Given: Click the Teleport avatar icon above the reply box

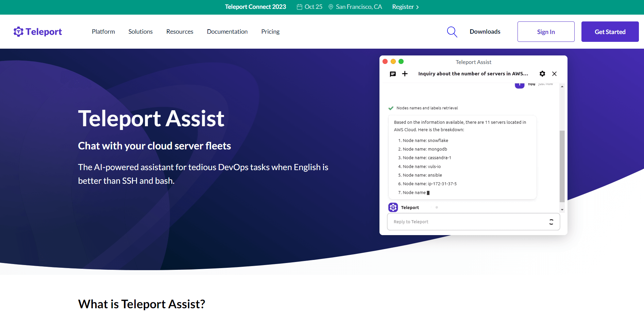Looking at the screenshot, I should click(x=393, y=207).
